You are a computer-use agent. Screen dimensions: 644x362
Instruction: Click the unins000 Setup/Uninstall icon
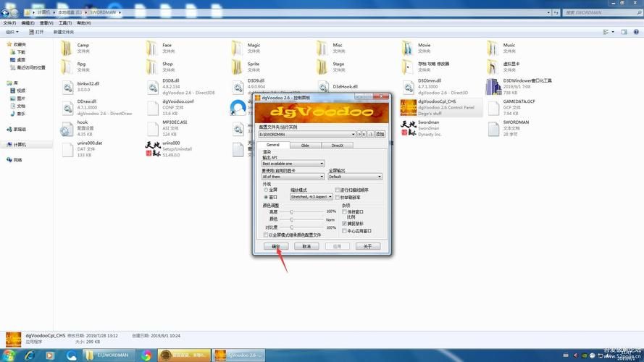153,149
